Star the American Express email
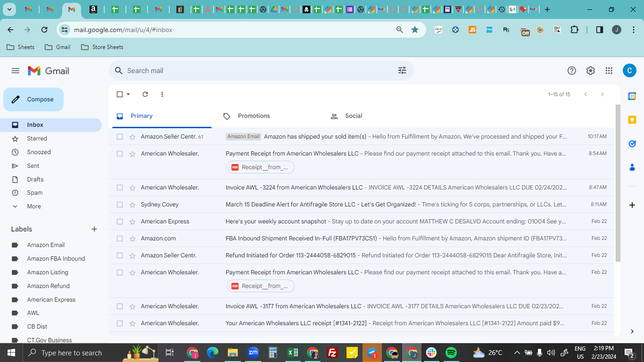This screenshot has width=644, height=362. [132, 222]
